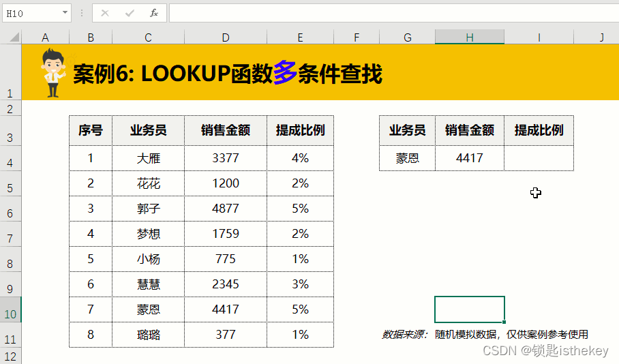Click the '提成比例' header in column I
The height and width of the screenshot is (364, 619).
(539, 130)
